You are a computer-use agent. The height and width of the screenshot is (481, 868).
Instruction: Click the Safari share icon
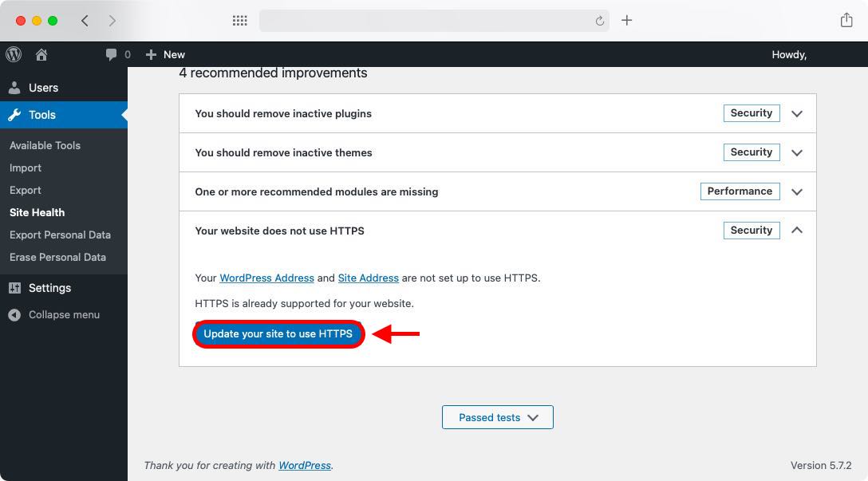(x=846, y=20)
